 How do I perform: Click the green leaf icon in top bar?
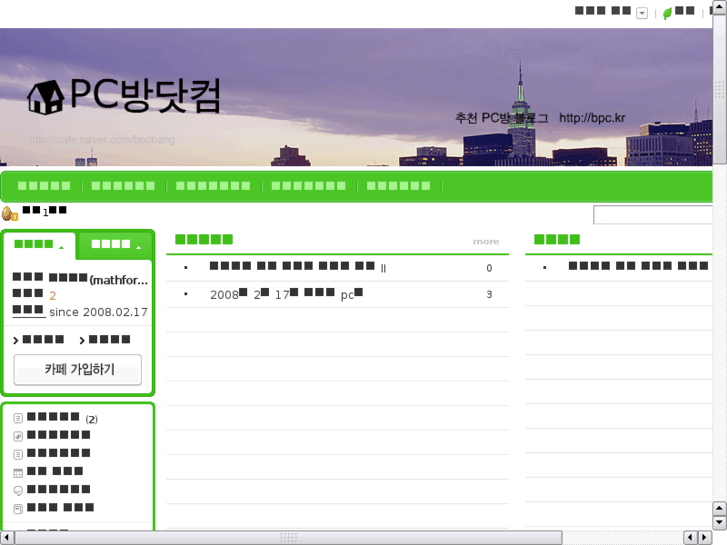pos(667,13)
